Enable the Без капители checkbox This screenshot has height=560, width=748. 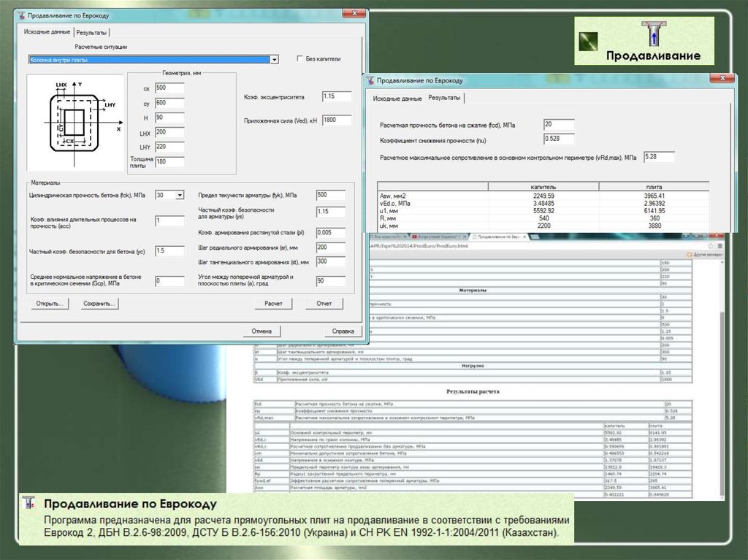coord(299,59)
